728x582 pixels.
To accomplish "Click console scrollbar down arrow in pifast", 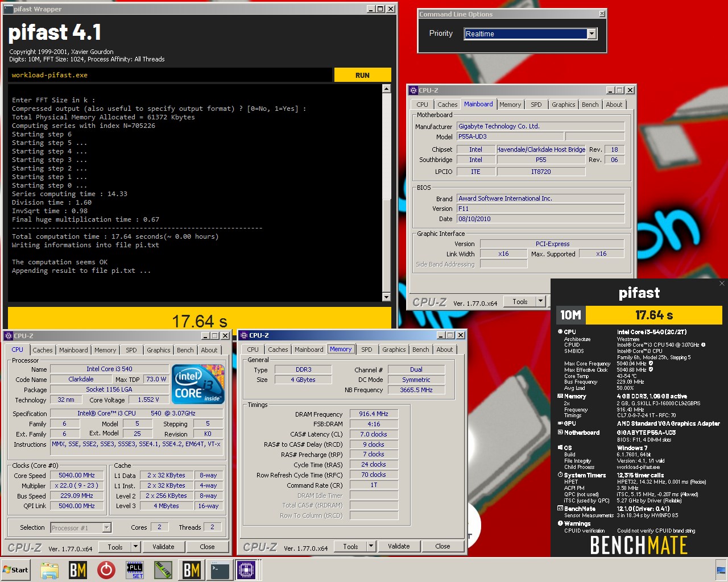I will pos(387,297).
